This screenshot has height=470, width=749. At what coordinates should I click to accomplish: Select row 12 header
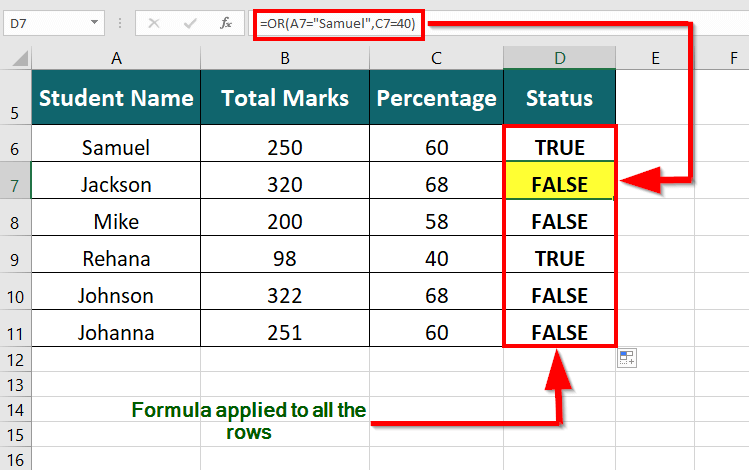tap(15, 359)
